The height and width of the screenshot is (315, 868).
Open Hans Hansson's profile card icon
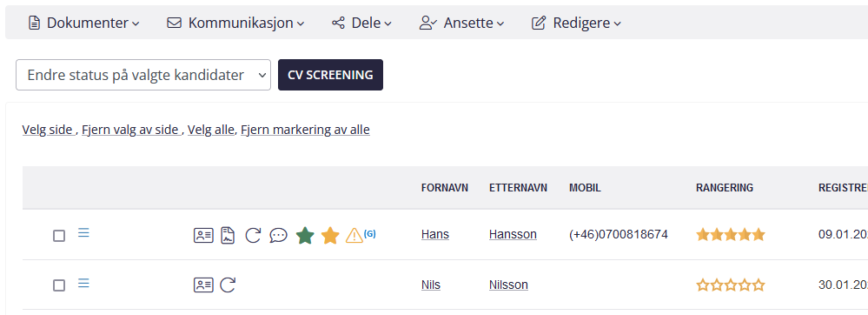pos(203,236)
